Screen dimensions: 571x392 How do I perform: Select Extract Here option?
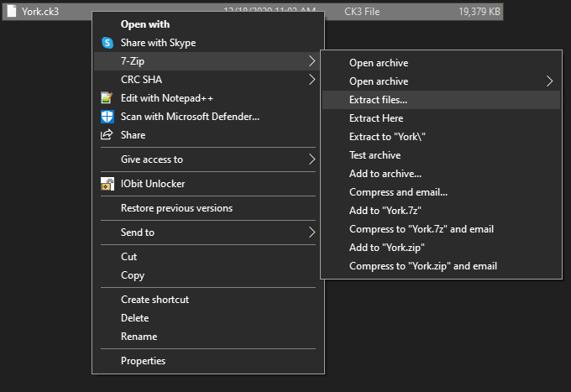pyautogui.click(x=376, y=118)
